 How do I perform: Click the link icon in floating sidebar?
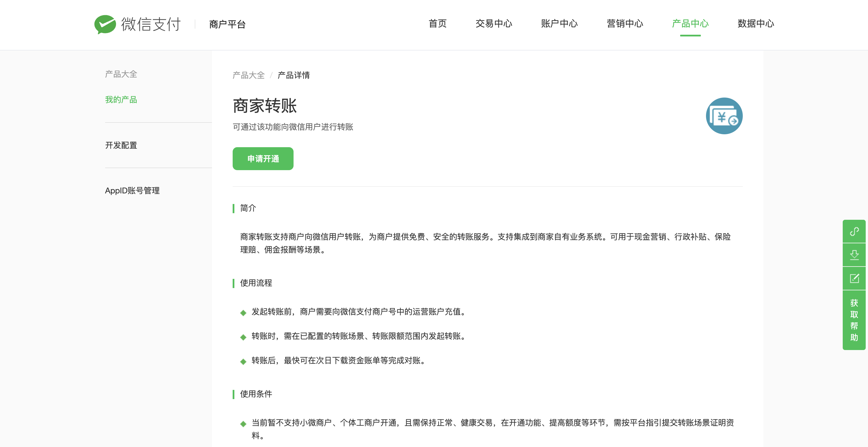pyautogui.click(x=854, y=232)
